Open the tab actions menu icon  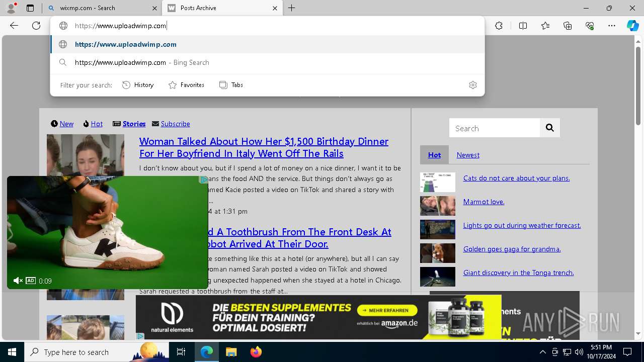click(x=30, y=8)
